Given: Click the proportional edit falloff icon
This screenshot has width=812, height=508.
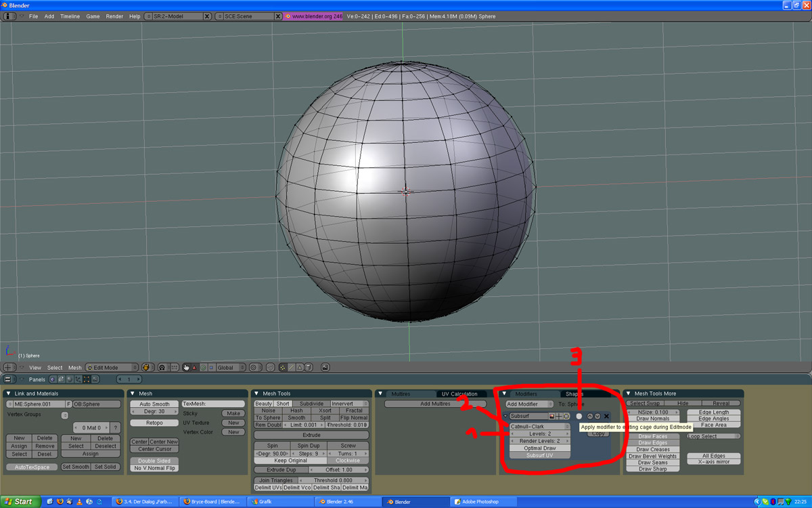Looking at the screenshot, I should click(x=270, y=367).
